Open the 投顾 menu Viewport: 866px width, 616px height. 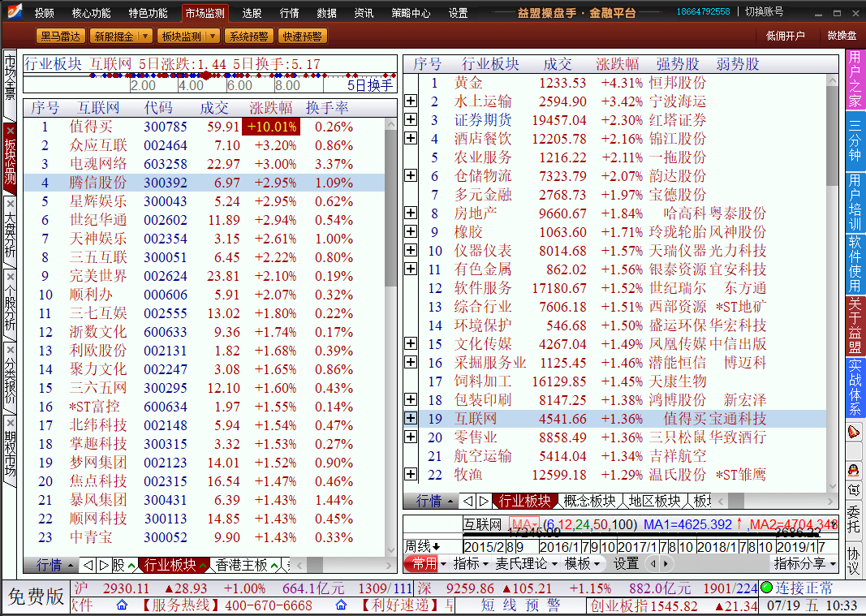pos(44,13)
